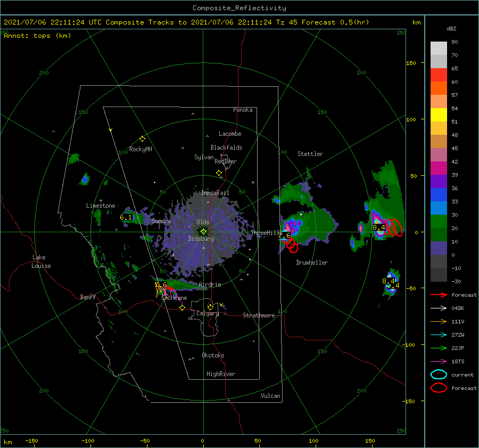Click the yellow diamond marker below RedDeer

click(x=219, y=173)
